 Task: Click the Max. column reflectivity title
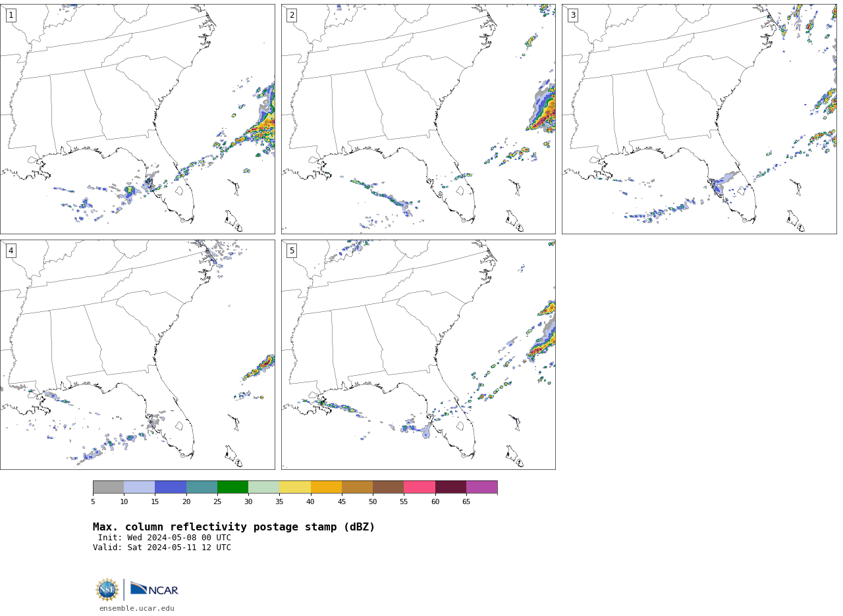pos(234,527)
